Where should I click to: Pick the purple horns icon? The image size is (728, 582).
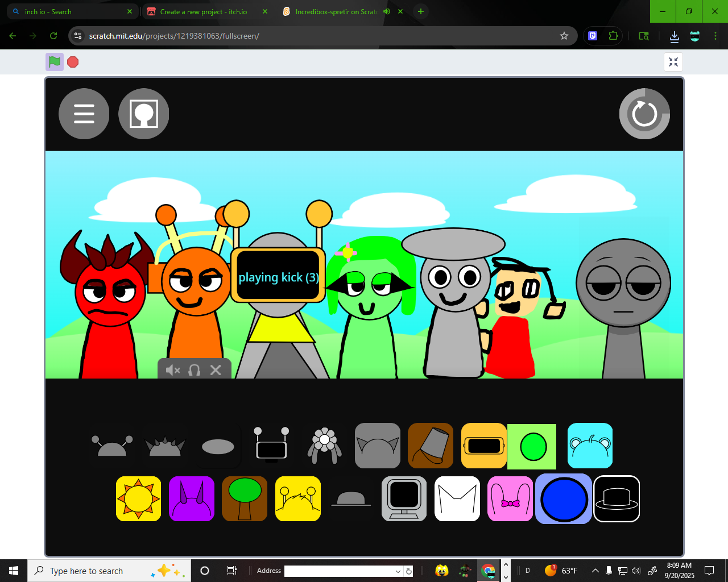point(192,499)
